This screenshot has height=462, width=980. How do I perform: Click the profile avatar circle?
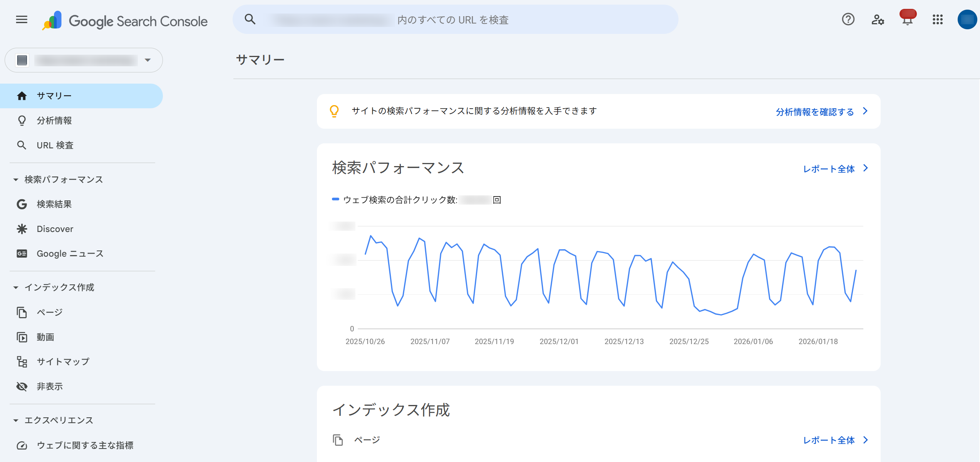pyautogui.click(x=967, y=20)
